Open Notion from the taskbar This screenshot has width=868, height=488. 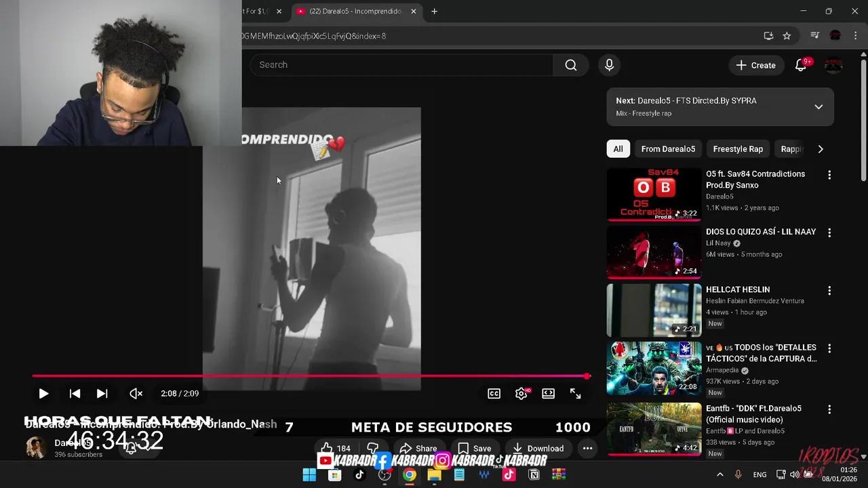click(534, 475)
